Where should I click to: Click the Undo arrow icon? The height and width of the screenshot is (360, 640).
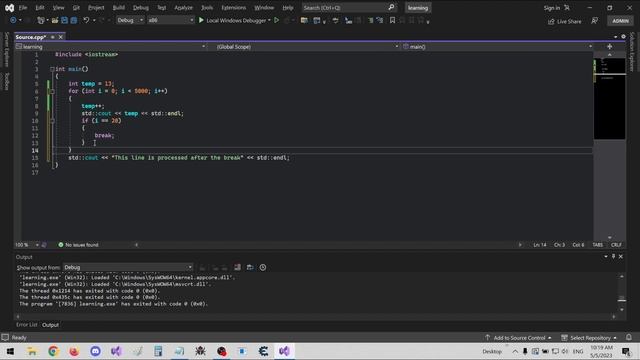86,20
